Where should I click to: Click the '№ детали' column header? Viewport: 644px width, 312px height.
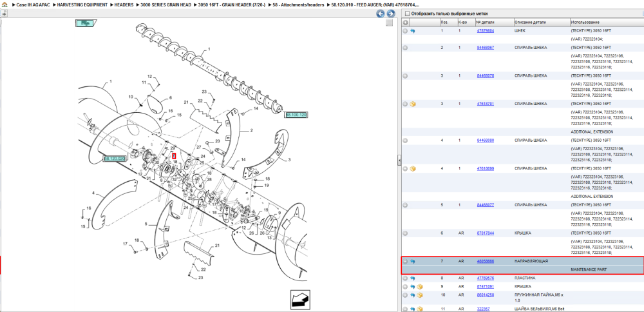point(494,22)
